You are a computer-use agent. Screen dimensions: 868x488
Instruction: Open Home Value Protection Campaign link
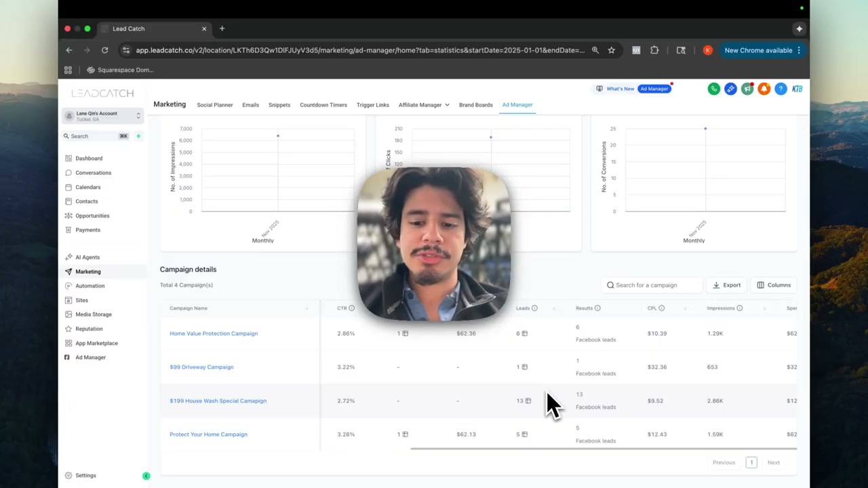tap(214, 333)
